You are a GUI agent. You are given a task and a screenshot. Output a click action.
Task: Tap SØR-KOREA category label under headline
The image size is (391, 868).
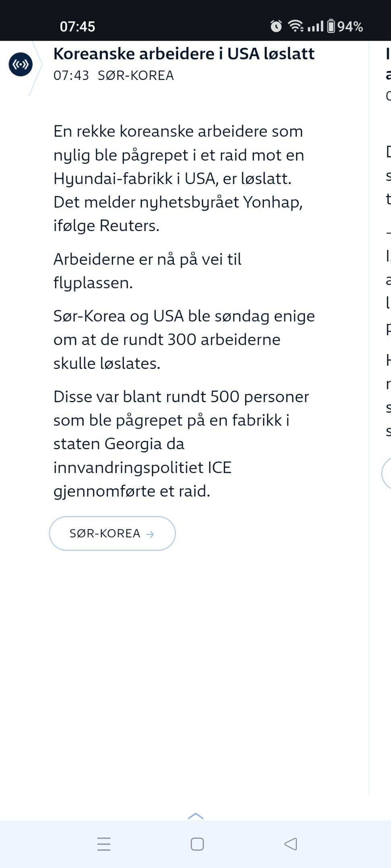(x=136, y=76)
